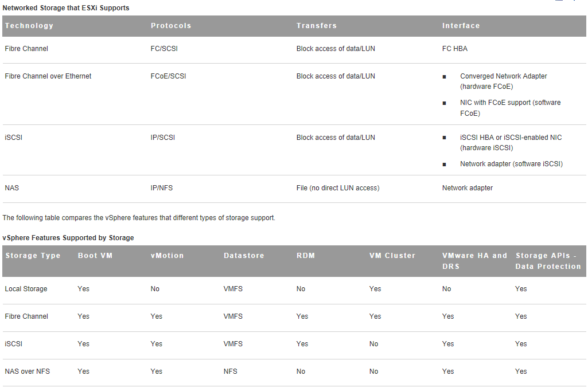Select the RDM column header

point(306,256)
